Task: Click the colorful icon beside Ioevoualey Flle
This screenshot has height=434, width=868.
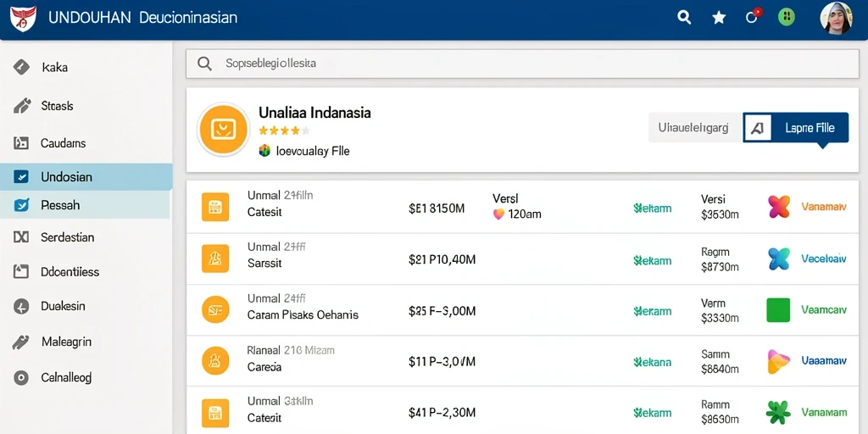Action: click(264, 150)
